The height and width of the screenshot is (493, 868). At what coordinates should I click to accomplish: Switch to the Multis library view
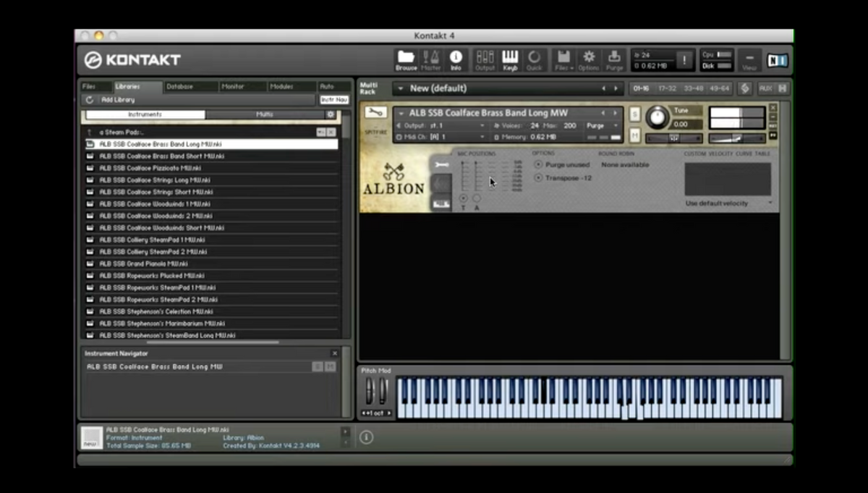[265, 114]
